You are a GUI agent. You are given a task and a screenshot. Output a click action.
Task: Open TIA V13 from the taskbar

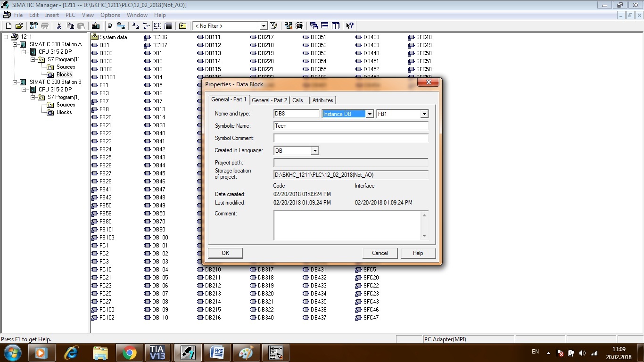[x=157, y=353]
